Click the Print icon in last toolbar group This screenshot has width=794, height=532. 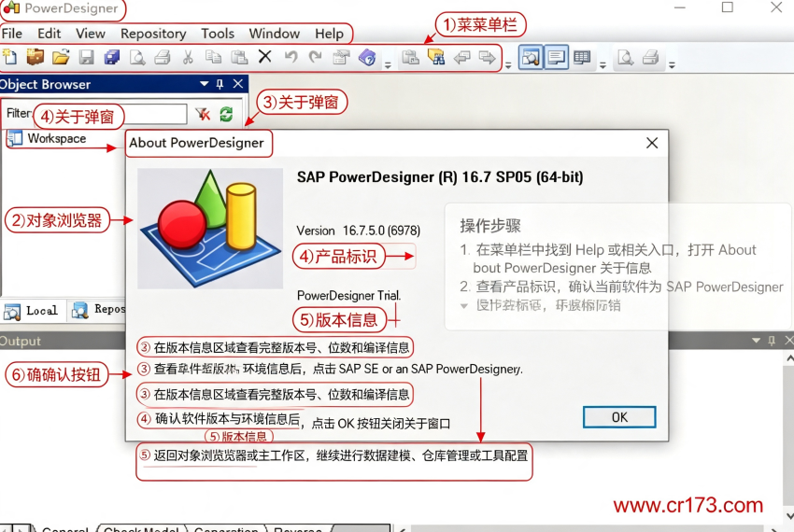pyautogui.click(x=651, y=57)
